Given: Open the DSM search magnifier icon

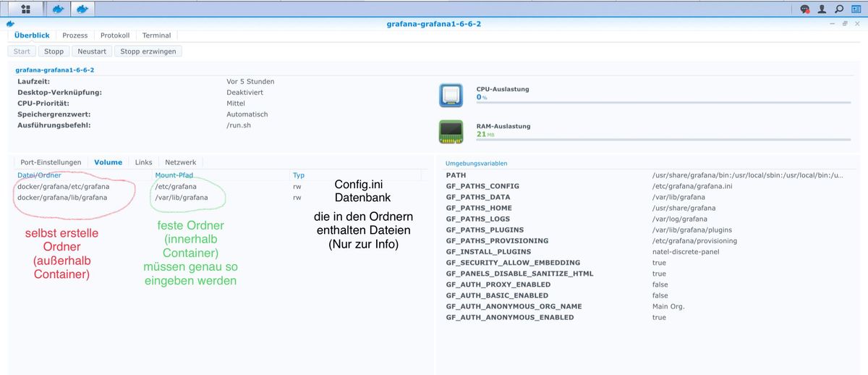Looking at the screenshot, I should (839, 9).
